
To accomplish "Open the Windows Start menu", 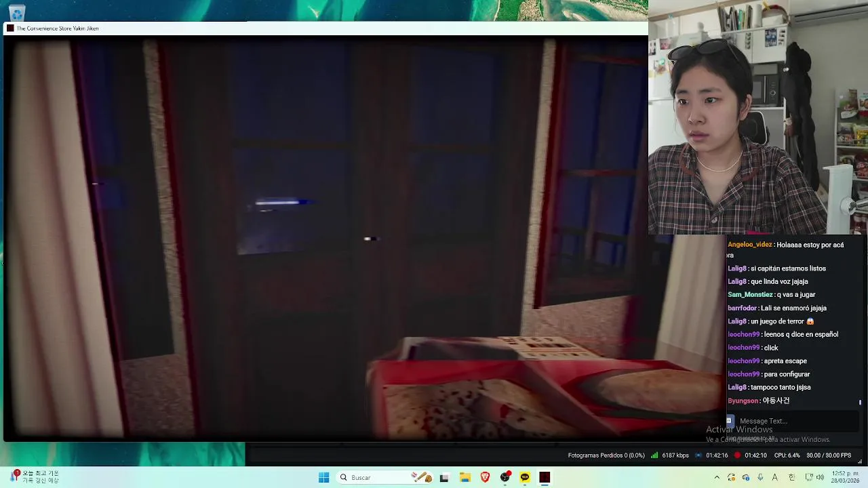I will [323, 477].
